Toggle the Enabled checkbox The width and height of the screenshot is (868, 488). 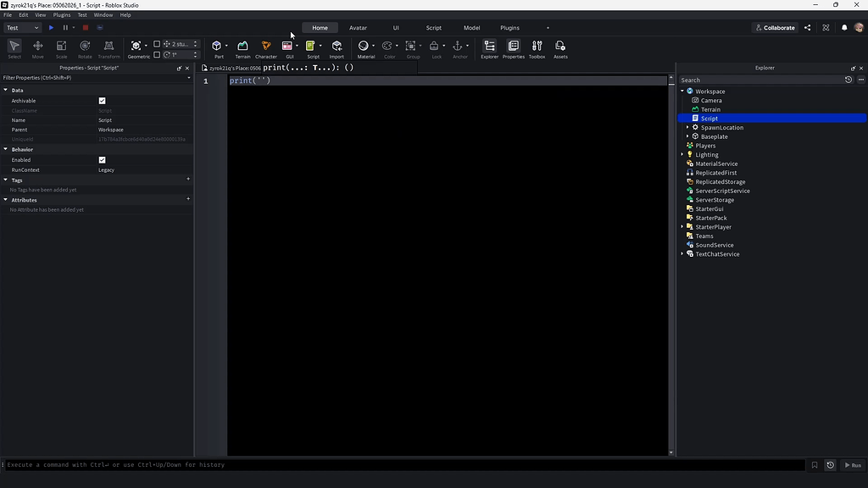(x=102, y=160)
